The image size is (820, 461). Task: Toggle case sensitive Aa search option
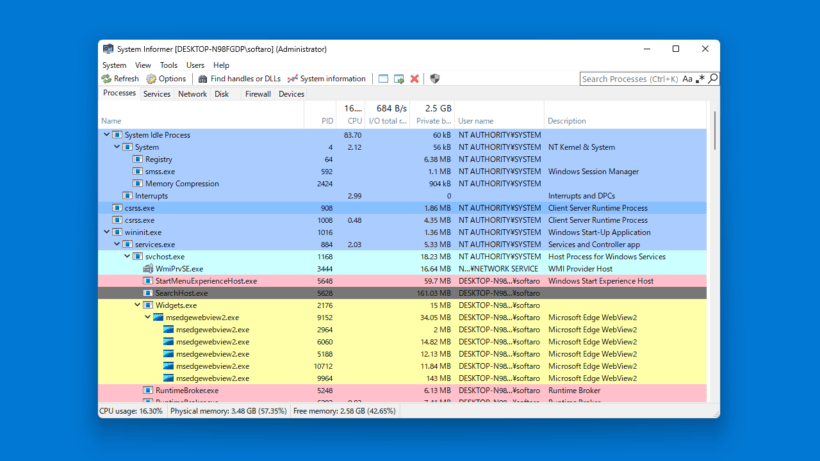pyautogui.click(x=687, y=79)
